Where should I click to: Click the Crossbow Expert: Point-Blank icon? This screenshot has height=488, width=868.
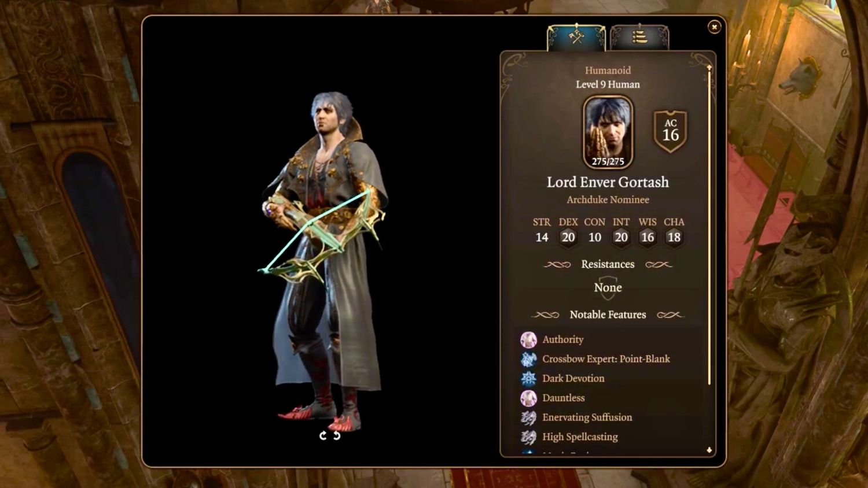pos(528,359)
